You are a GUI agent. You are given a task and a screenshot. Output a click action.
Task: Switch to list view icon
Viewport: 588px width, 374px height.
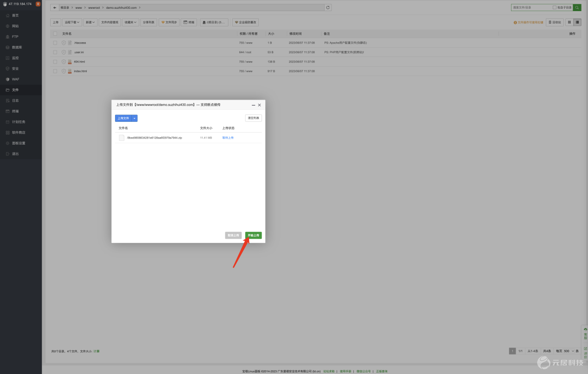pyautogui.click(x=577, y=22)
